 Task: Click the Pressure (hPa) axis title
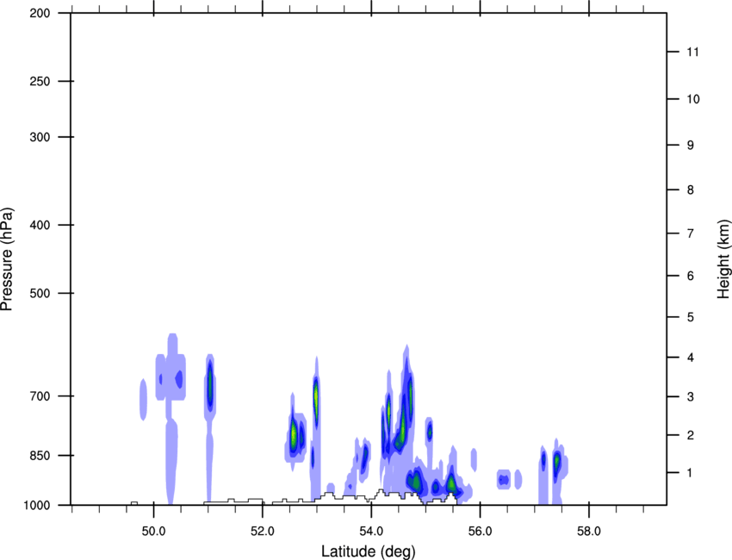7,259
